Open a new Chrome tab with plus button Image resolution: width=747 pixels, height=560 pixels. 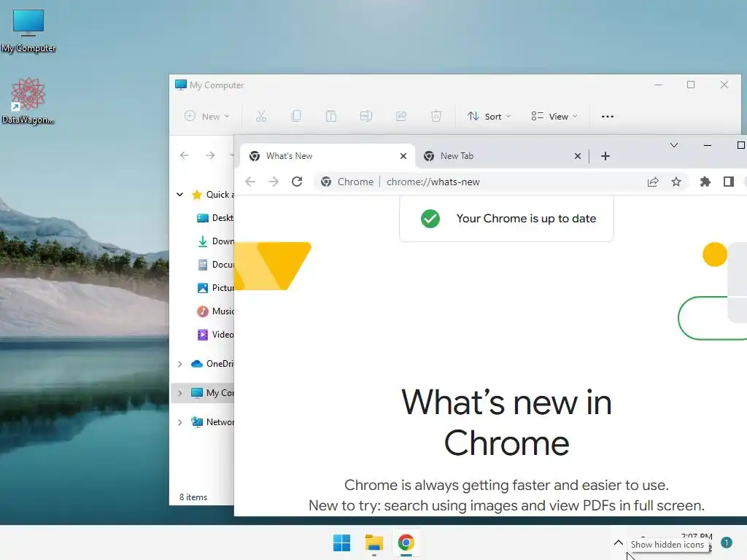605,156
